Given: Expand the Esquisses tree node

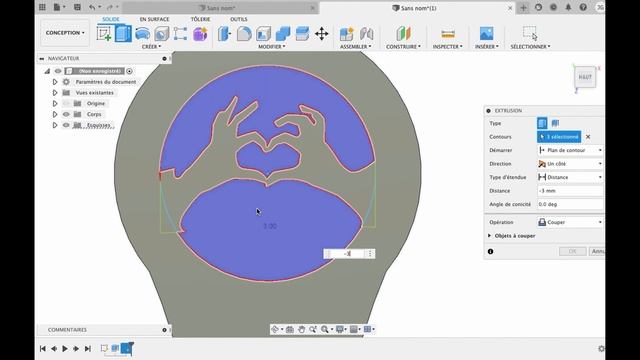Looking at the screenshot, I should click(55, 125).
